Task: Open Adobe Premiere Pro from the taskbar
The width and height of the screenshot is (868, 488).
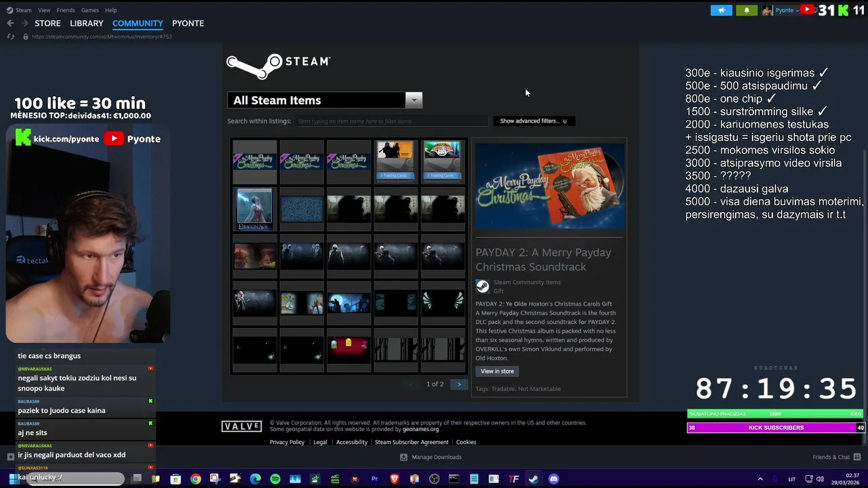Action: 374,479
